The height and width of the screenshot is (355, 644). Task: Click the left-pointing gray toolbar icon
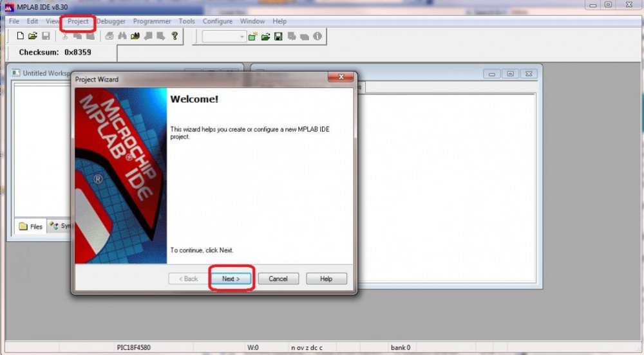coord(148,36)
